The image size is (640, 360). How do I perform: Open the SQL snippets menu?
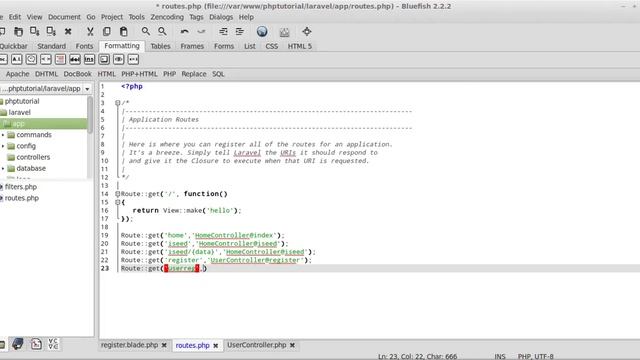tap(218, 74)
